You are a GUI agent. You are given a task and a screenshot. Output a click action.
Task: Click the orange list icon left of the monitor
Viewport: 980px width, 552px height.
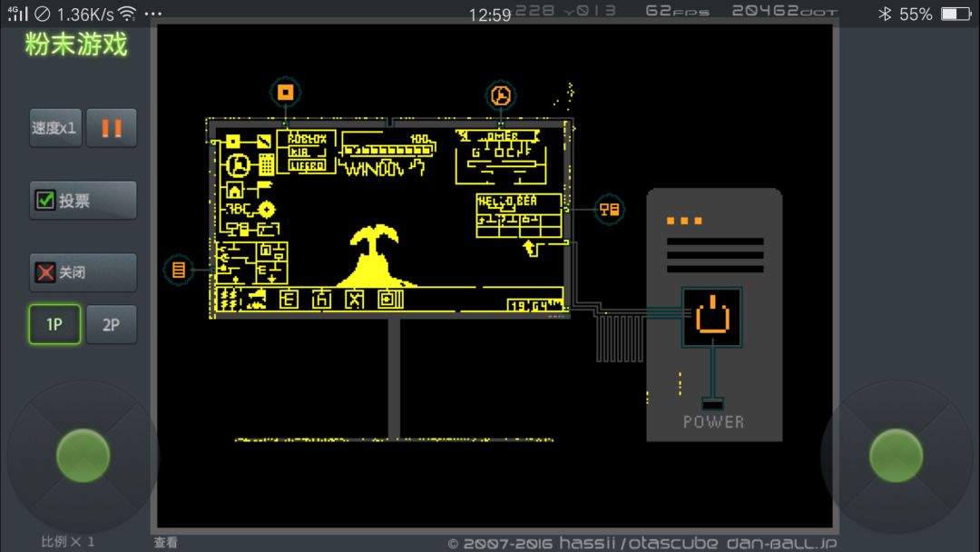click(x=179, y=270)
